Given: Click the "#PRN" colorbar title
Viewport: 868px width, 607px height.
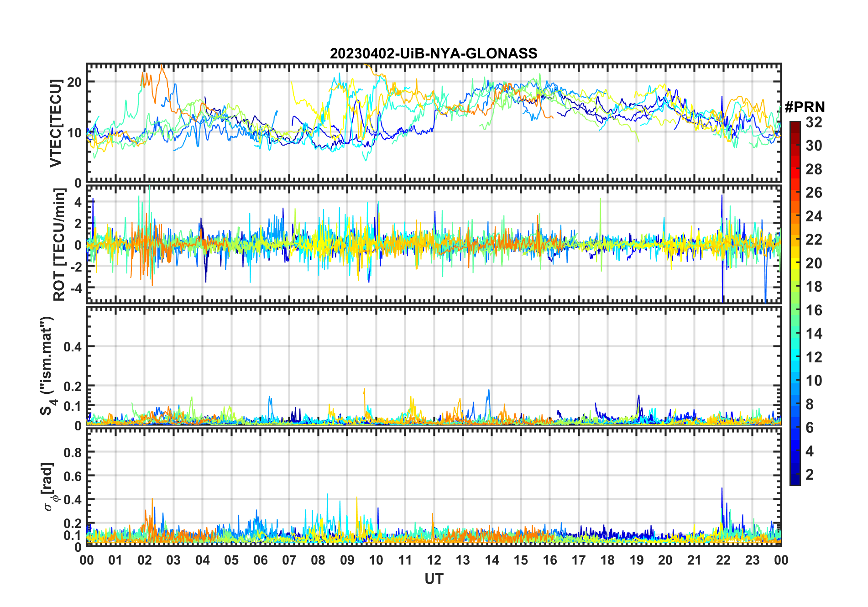Looking at the screenshot, I should [x=805, y=107].
